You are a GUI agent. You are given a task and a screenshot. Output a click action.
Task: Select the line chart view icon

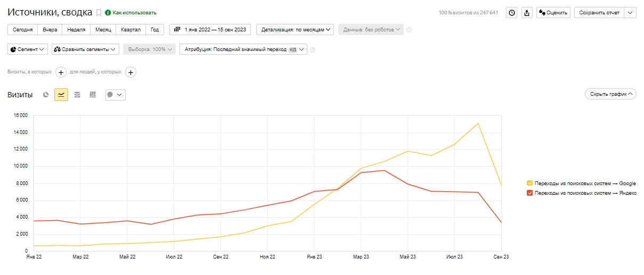(61, 95)
